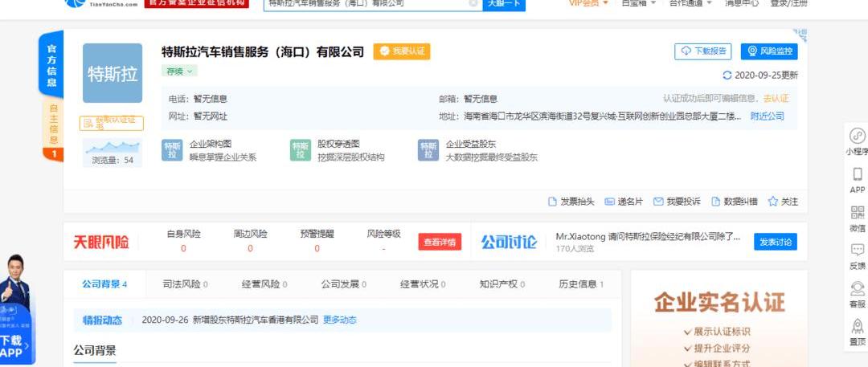Screen dimensions: 868x367
Task: Click the 浏览量 views trend chart
Action: (x=113, y=147)
